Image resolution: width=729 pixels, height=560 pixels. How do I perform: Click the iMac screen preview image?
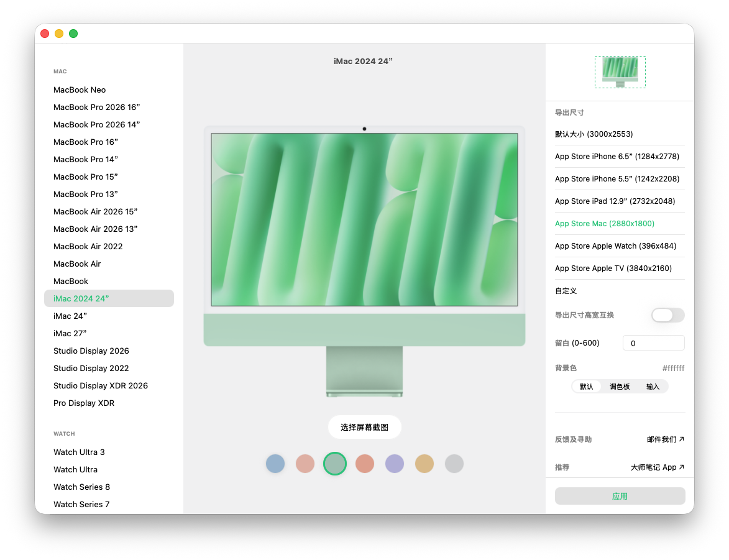click(364, 219)
